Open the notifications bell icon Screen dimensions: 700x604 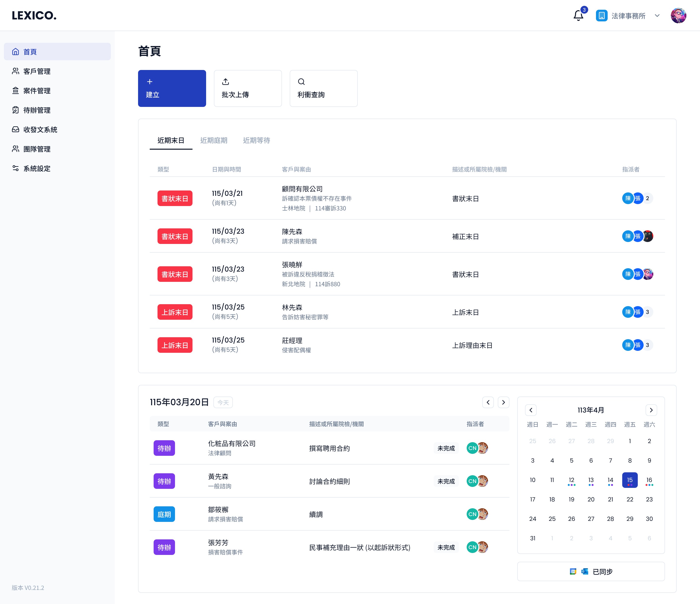pyautogui.click(x=578, y=16)
